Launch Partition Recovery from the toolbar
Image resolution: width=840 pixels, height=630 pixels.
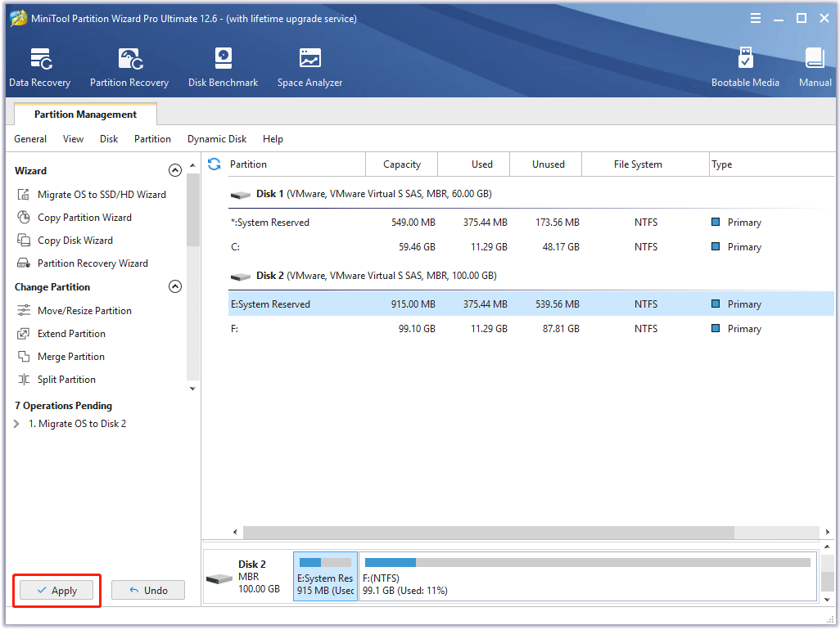(129, 67)
